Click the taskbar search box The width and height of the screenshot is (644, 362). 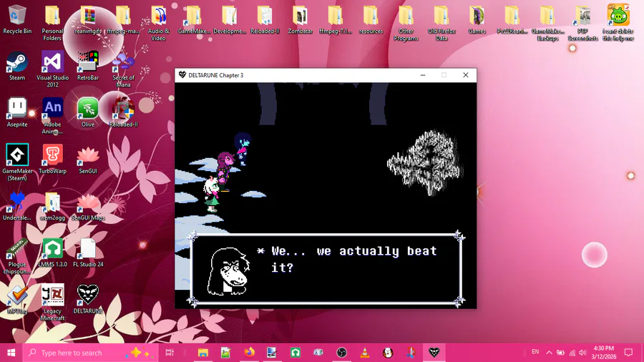(x=90, y=353)
